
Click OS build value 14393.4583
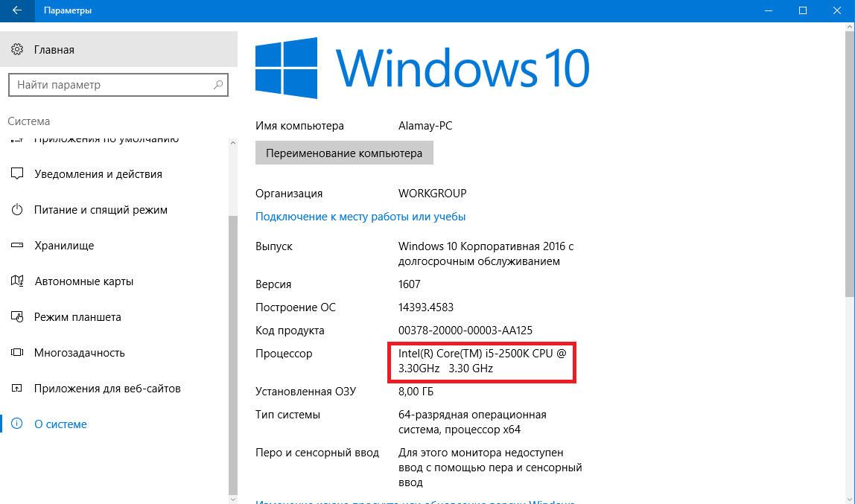point(426,307)
